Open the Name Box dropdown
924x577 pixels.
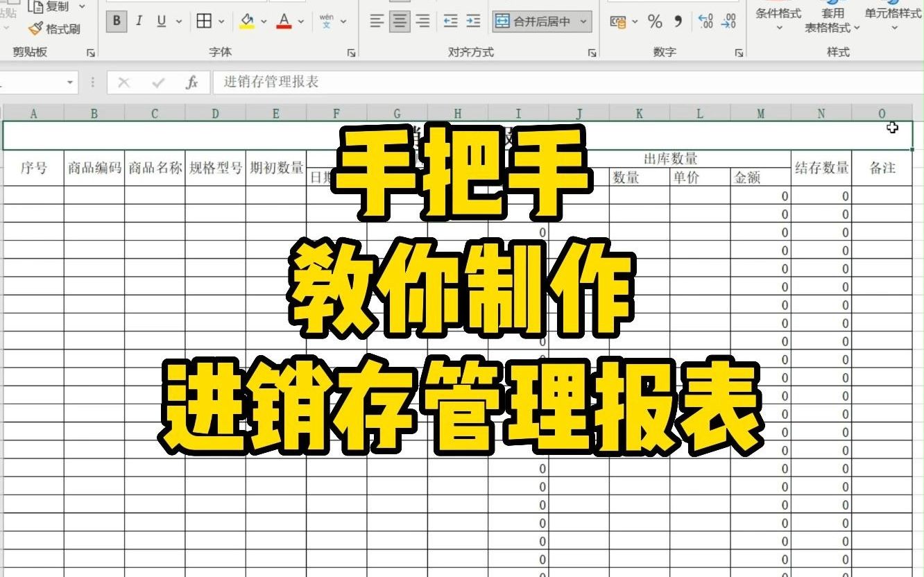71,81
